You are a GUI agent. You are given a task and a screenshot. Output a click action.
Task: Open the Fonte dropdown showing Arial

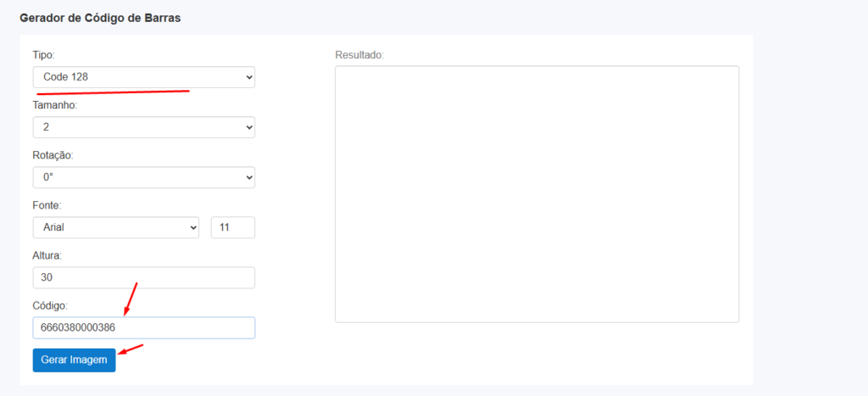click(x=115, y=227)
